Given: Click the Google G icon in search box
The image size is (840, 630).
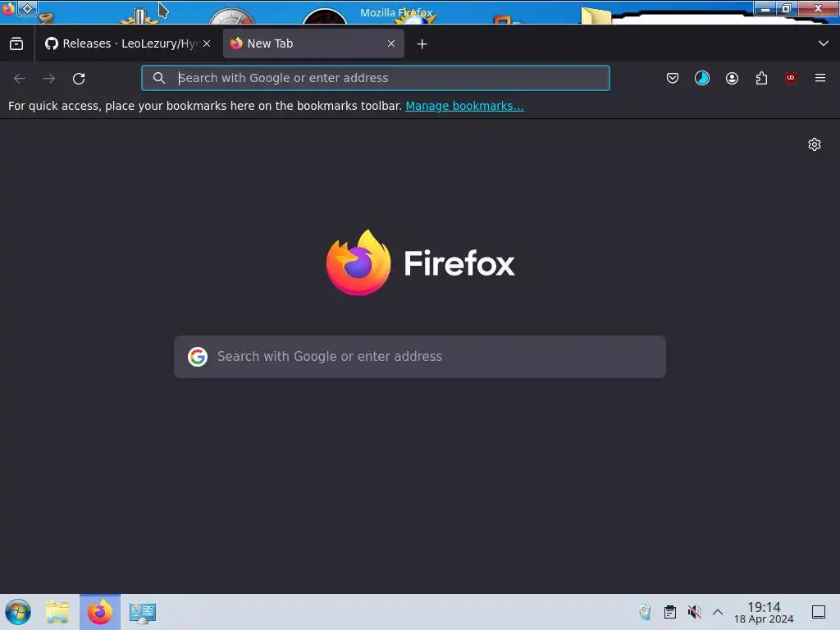Looking at the screenshot, I should click(198, 357).
